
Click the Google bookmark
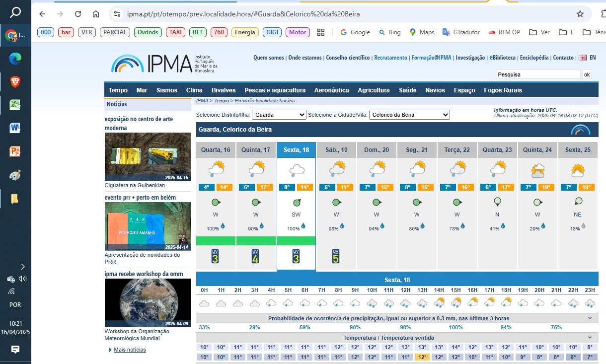[x=355, y=32]
